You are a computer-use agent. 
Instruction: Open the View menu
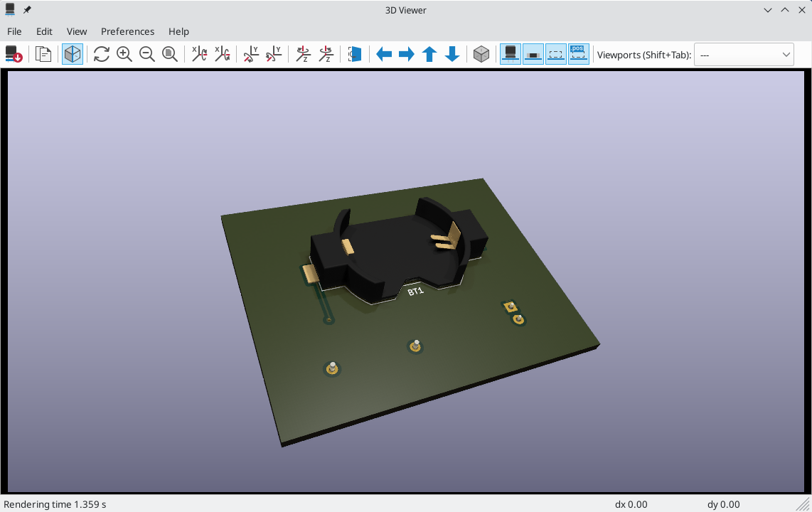tap(77, 31)
